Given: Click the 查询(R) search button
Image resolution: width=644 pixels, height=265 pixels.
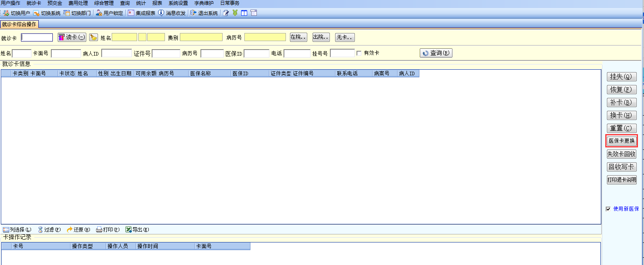Looking at the screenshot, I should click(x=436, y=53).
